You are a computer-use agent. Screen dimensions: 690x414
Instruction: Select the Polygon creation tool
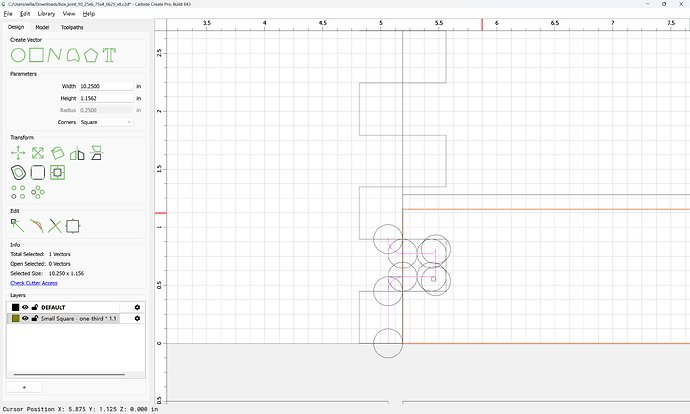(x=91, y=55)
